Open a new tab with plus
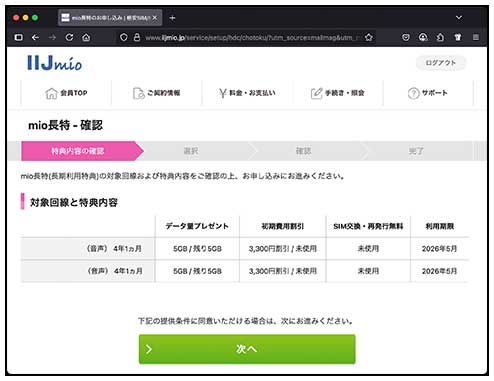Image resolution: width=494 pixels, height=381 pixels. tap(172, 18)
